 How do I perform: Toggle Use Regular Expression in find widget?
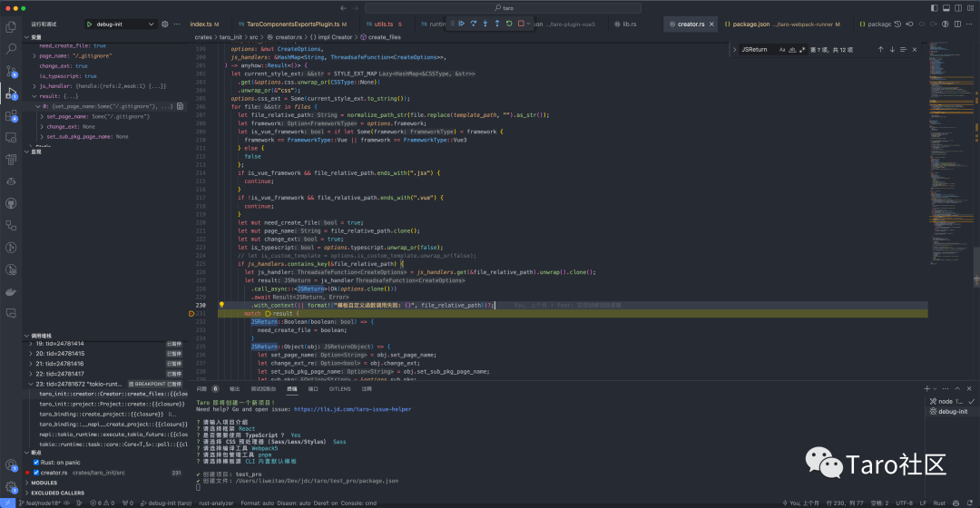pyautogui.click(x=802, y=49)
